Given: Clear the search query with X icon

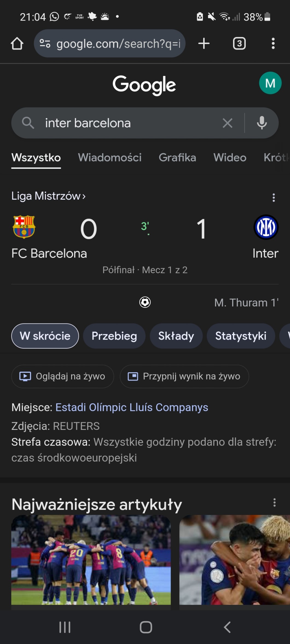Looking at the screenshot, I should [227, 123].
